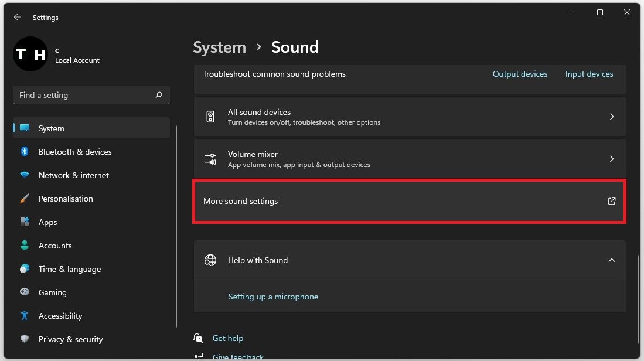
Task: Click the back arrow in Settings title bar
Action: point(18,18)
